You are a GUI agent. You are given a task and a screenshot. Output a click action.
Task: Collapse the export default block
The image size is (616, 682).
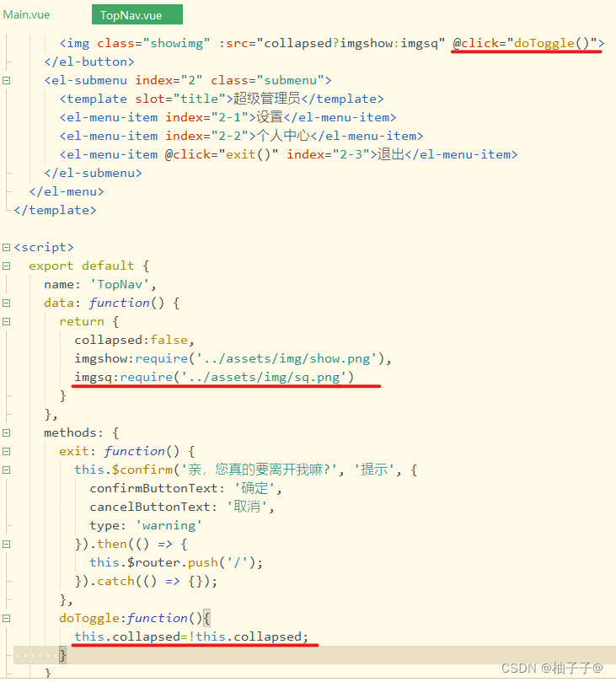pos(7,266)
